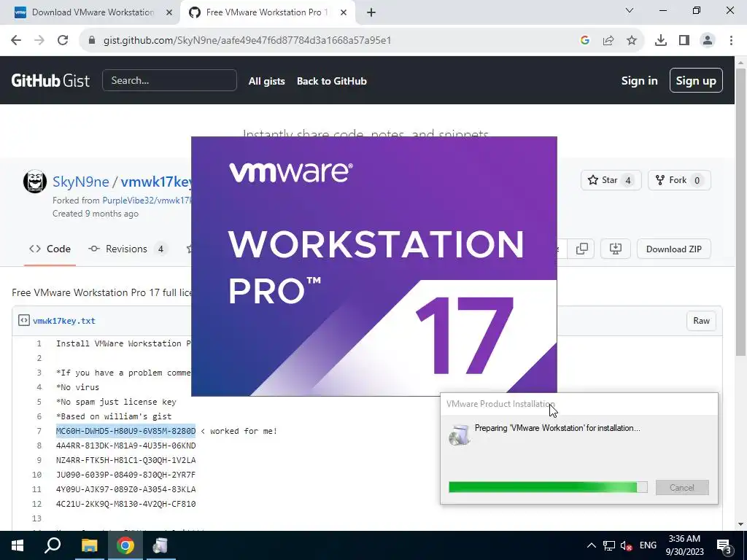
Task: Click line '*No spam just license key'
Action: 116,402
